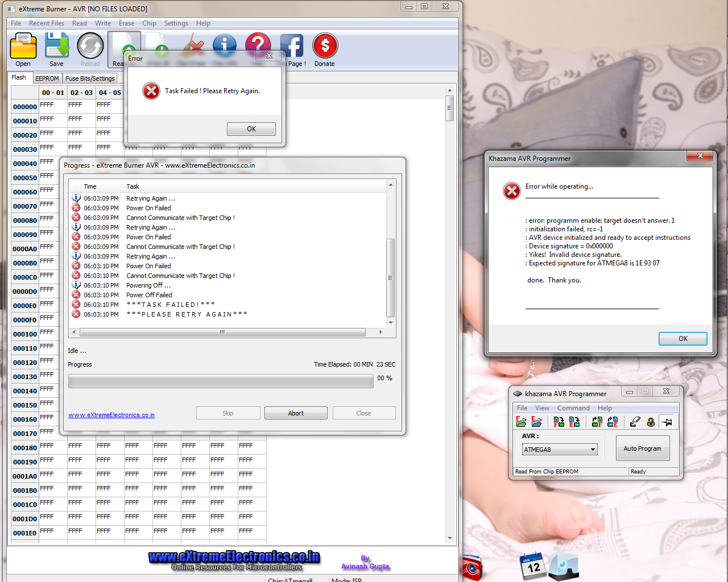Open File menu in khazama AVR Programmer
The width and height of the screenshot is (728, 582).
coord(522,408)
